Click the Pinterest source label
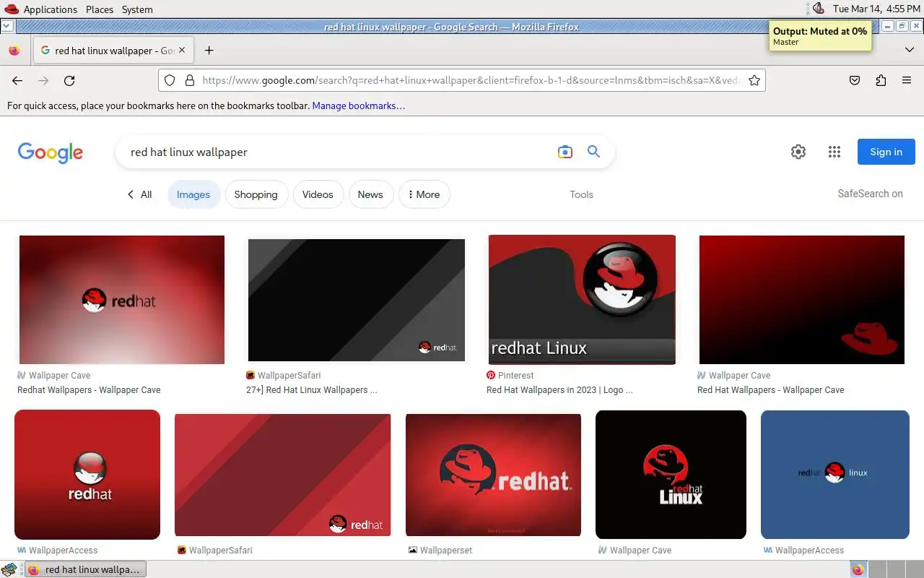This screenshot has width=924, height=578. coord(515,375)
